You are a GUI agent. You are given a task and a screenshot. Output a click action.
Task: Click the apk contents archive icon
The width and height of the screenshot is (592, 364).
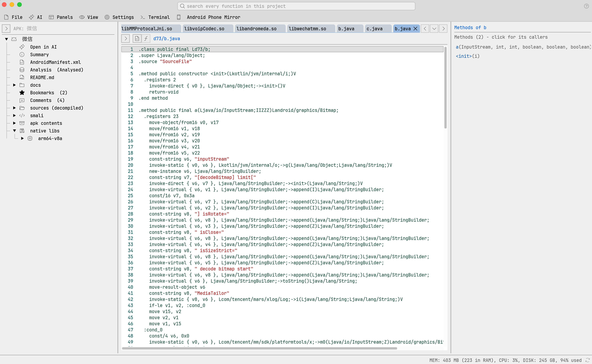coord(22,123)
